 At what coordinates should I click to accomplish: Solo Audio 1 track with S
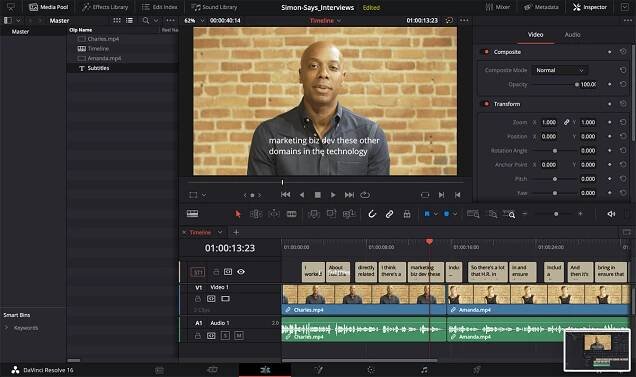pos(225,336)
